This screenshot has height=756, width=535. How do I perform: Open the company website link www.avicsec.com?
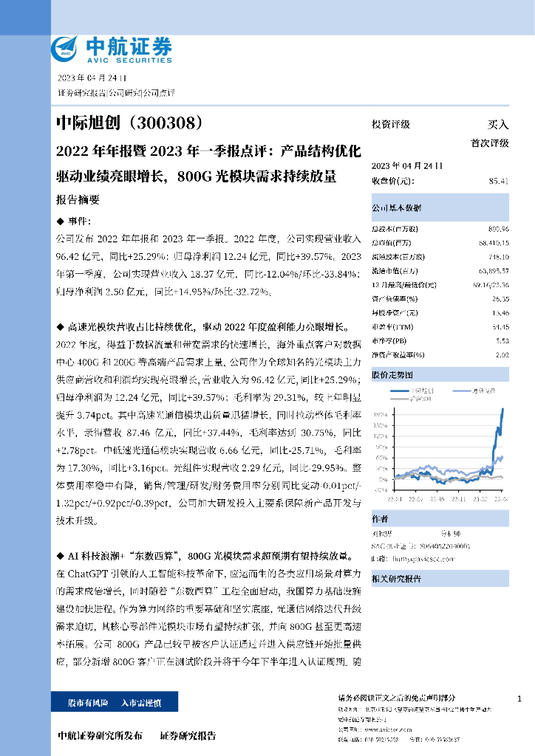387,730
